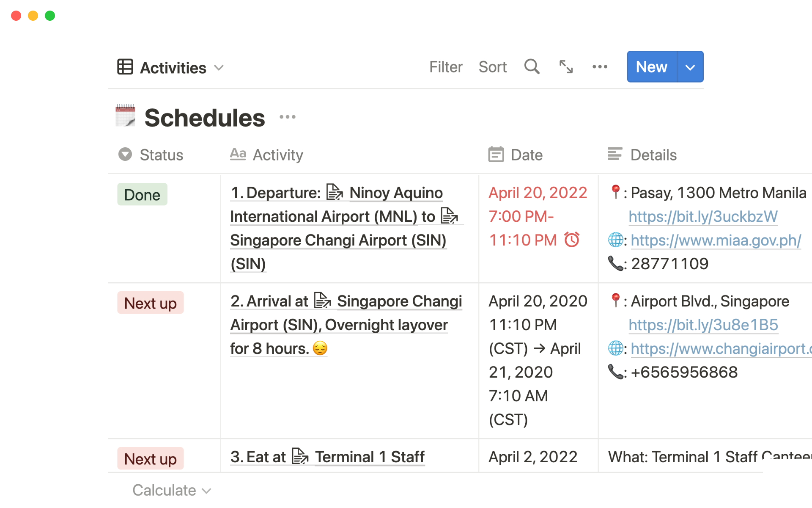Click macOS green fullscreen window button
The height and width of the screenshot is (508, 812).
pos(50,16)
